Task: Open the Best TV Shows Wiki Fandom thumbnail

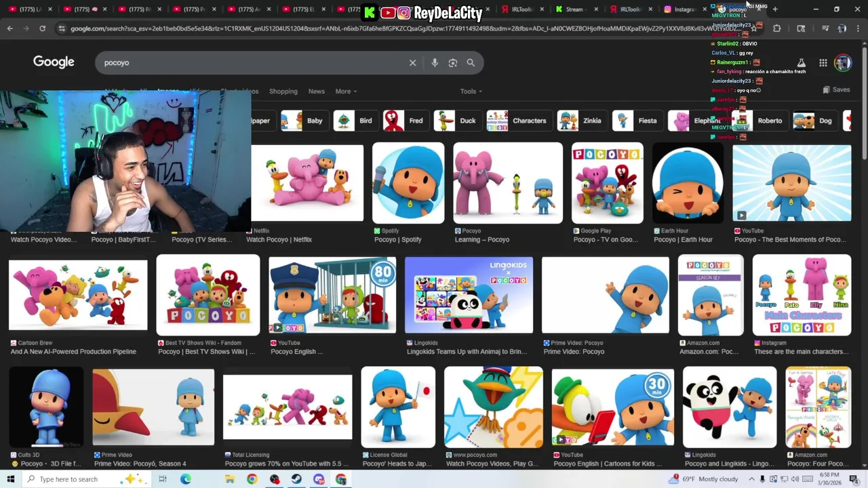Action: click(x=208, y=295)
